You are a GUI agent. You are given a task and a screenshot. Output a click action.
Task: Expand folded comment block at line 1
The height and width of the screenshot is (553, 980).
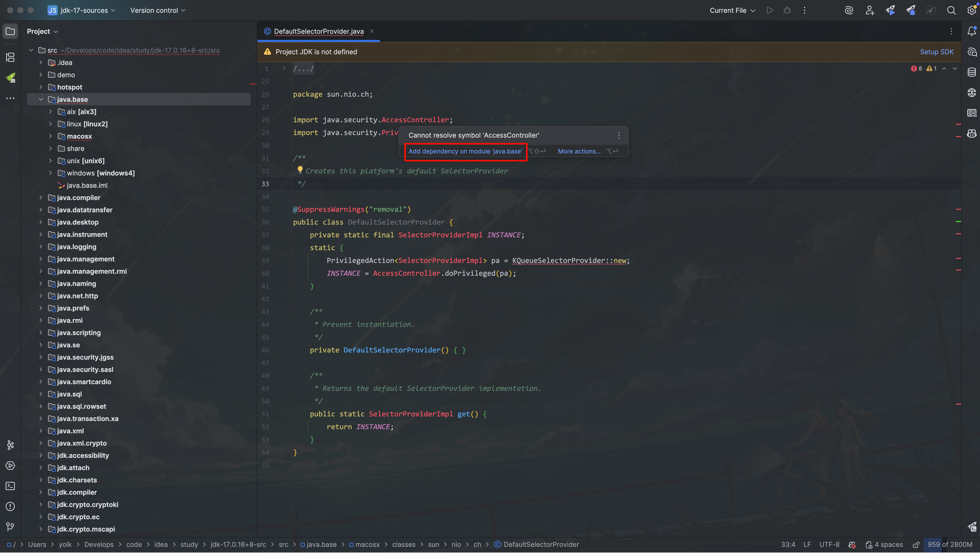point(284,69)
